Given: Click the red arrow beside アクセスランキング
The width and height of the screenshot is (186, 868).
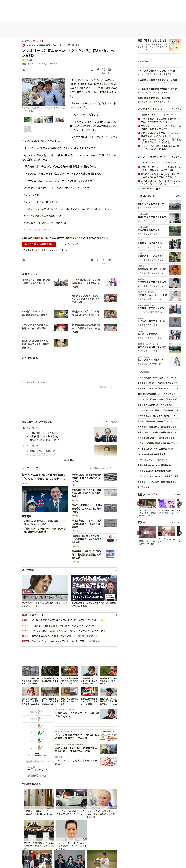Looking at the screenshot, I should pyautogui.click(x=161, y=109).
